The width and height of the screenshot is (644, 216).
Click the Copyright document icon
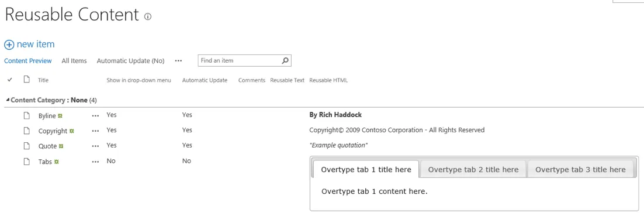27,131
